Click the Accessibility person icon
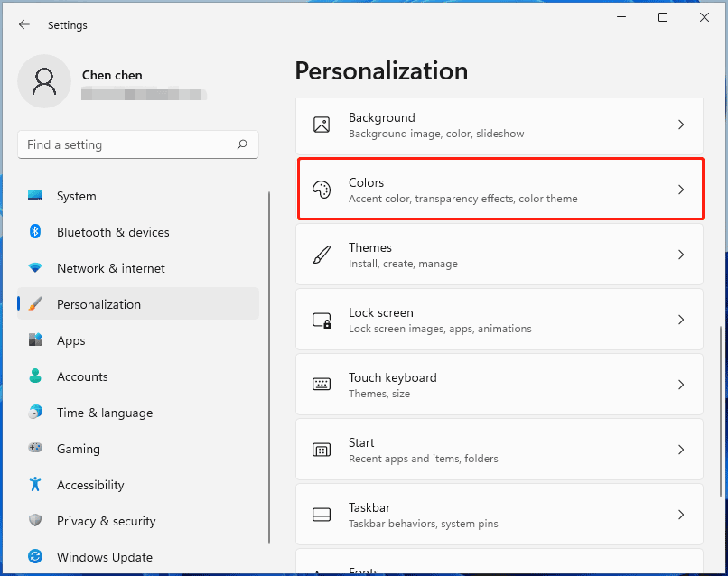This screenshot has height=576, width=728. pyautogui.click(x=35, y=485)
